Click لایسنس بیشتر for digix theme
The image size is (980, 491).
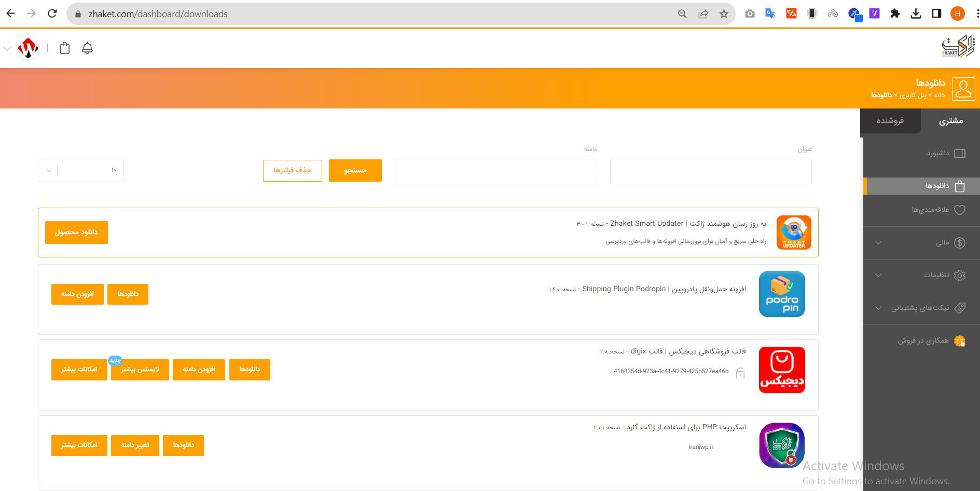pos(140,370)
